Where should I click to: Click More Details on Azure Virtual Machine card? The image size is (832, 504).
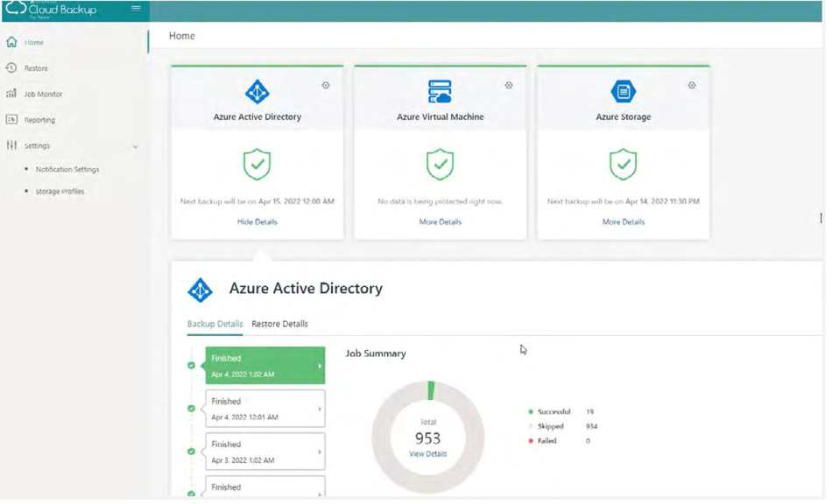[441, 222]
